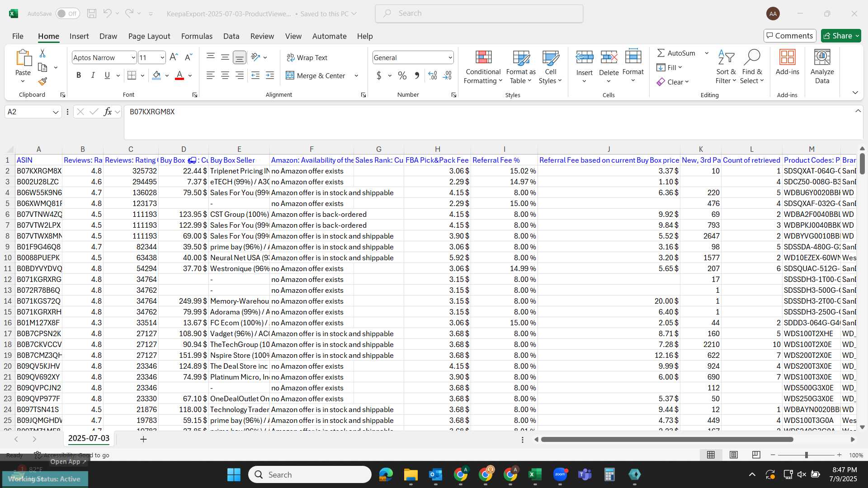This screenshot has width=868, height=488.
Task: Open the File menu
Action: (x=18, y=36)
